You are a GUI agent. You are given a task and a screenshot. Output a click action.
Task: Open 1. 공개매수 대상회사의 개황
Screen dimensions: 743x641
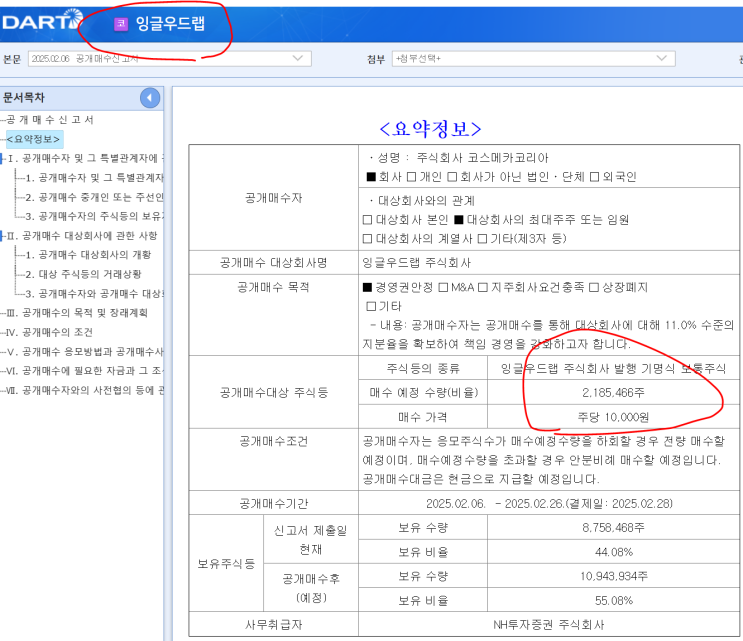[88, 255]
